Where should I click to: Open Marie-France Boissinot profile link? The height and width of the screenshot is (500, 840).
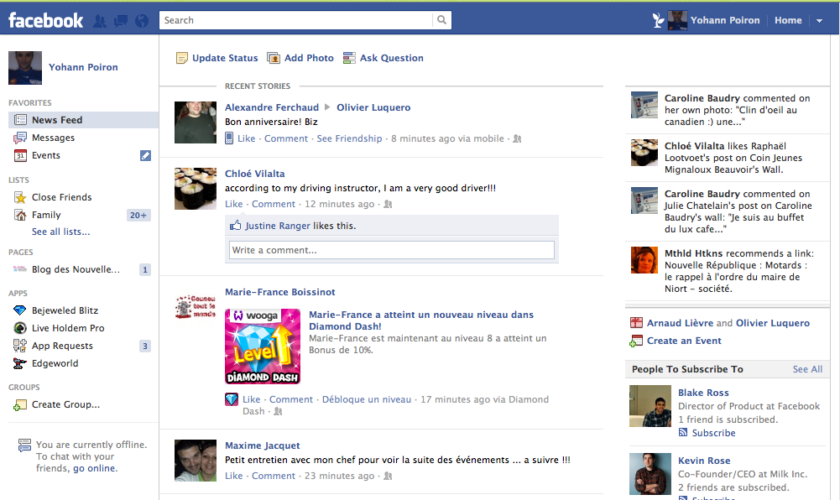click(280, 292)
